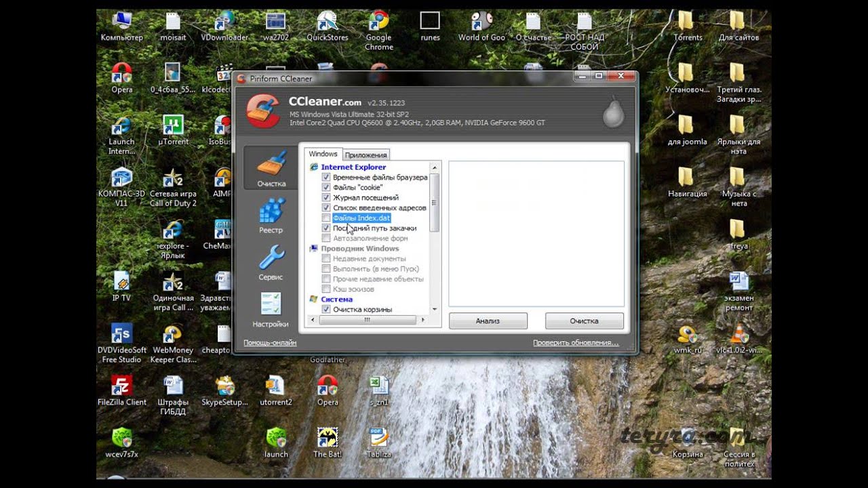Viewport: 868px width, 488px height.
Task: Open Tabliza PDF file
Action: [x=378, y=443]
